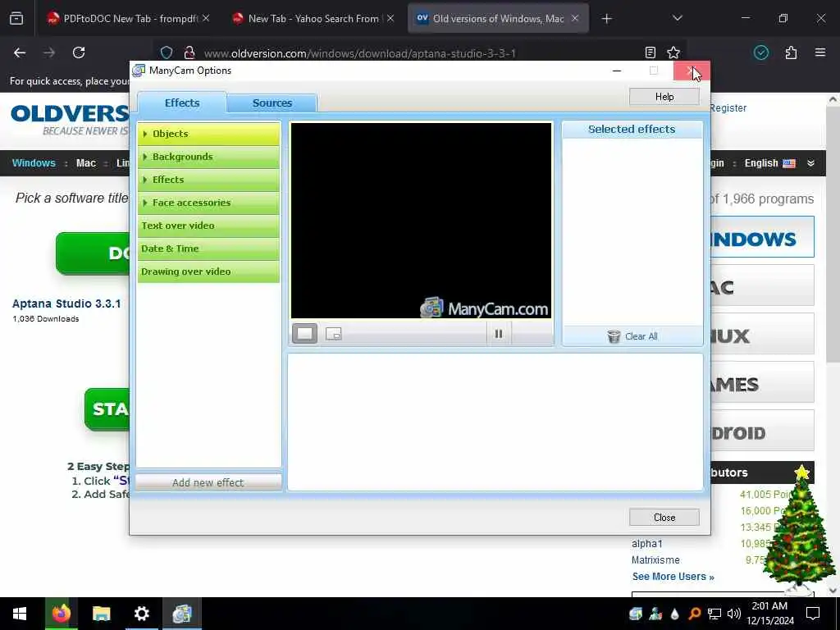Expand the Effects category arrow in list
The height and width of the screenshot is (630, 840).
point(145,180)
